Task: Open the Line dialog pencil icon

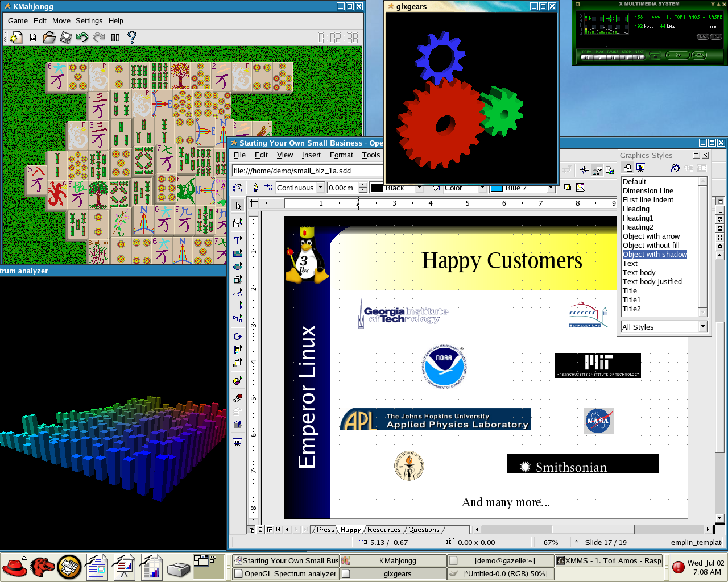Action: point(255,188)
